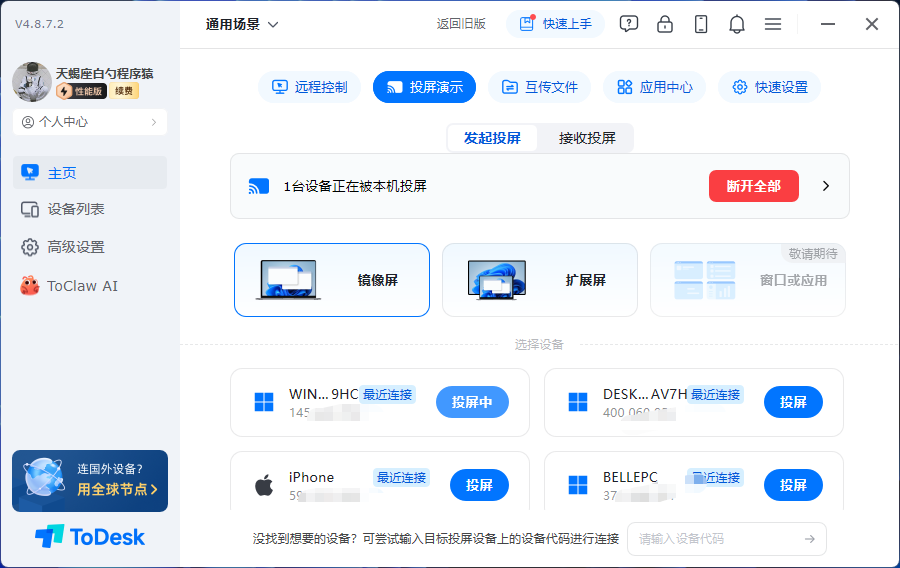Open 高级设置 in sidebar

(90, 247)
